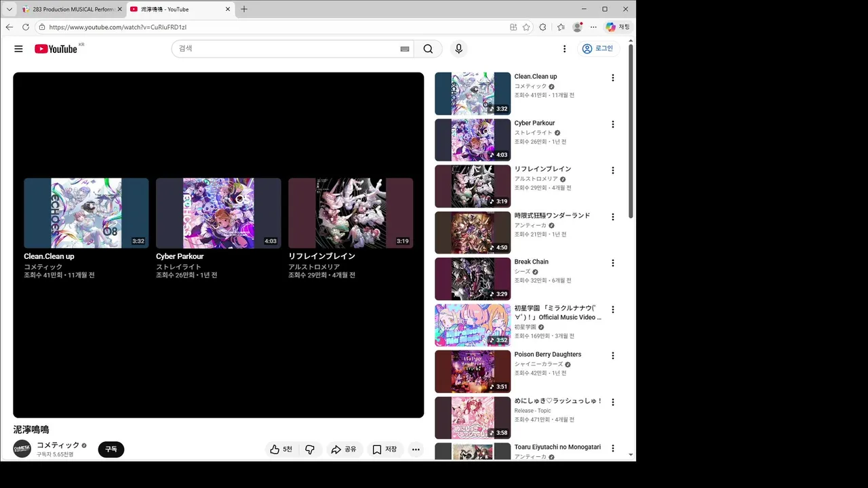868x488 pixels.
Task: Select the 泥濘鳴鳴 - YouTube tab
Action: pyautogui.click(x=178, y=9)
